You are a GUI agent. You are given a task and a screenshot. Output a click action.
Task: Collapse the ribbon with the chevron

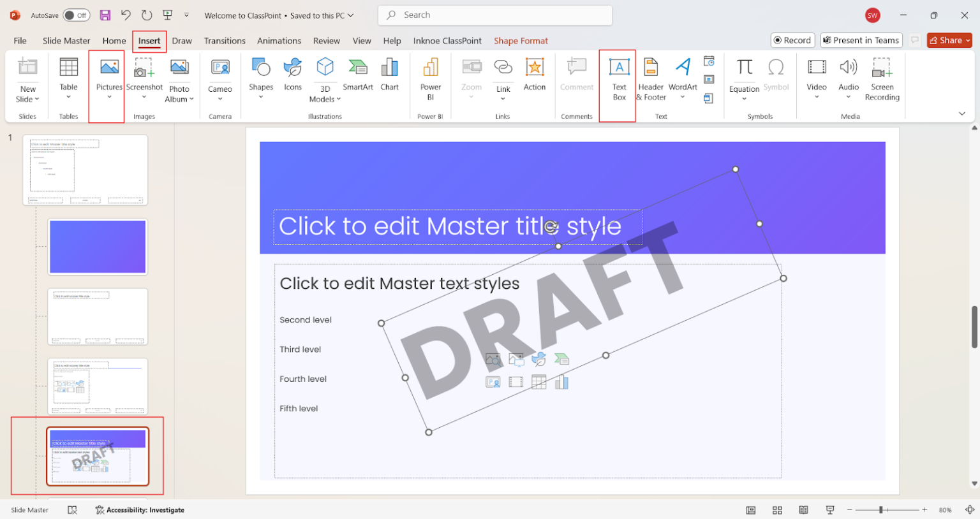(962, 113)
